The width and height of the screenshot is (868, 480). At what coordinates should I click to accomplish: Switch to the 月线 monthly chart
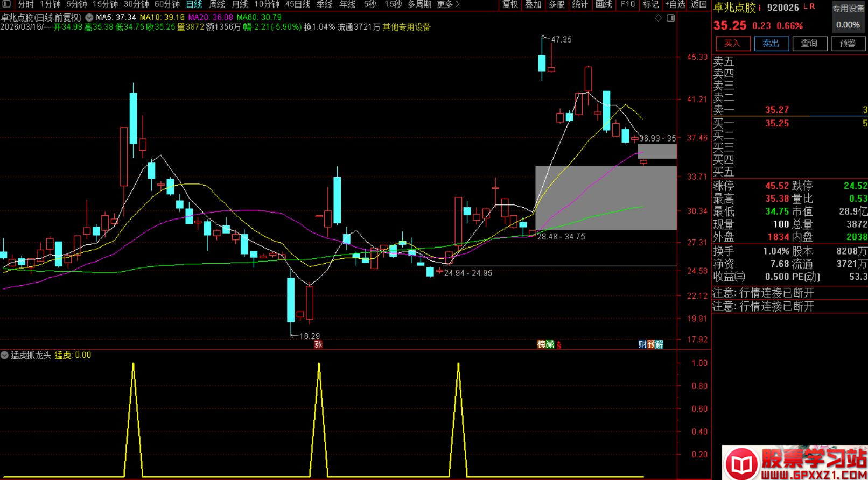click(240, 4)
